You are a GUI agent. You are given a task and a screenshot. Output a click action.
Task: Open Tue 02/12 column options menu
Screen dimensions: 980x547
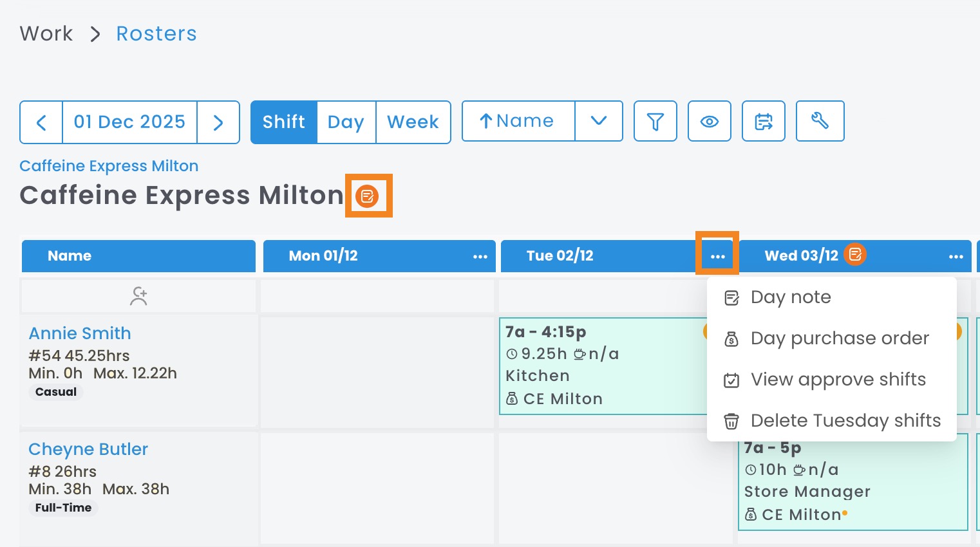coord(717,256)
